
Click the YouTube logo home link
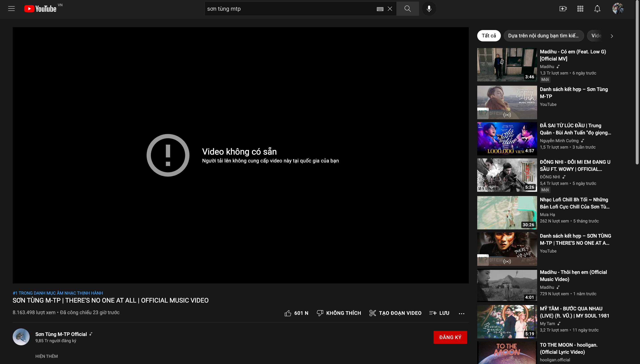[41, 9]
